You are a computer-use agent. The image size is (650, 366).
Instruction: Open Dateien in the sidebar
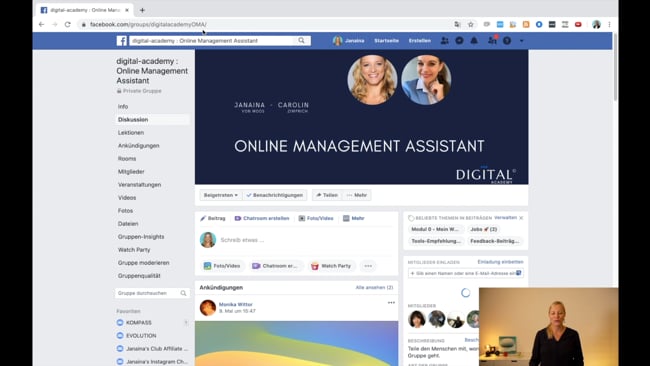coord(128,223)
